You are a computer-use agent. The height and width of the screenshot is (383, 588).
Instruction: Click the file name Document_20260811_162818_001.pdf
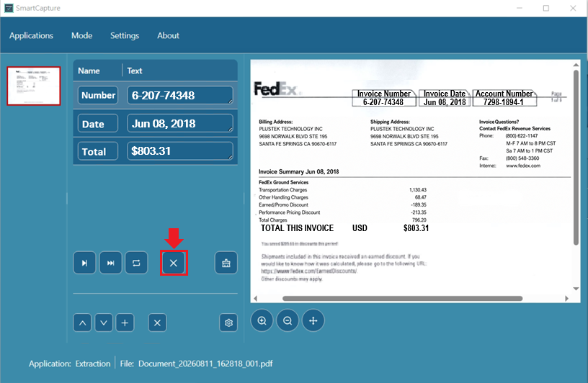click(x=205, y=364)
